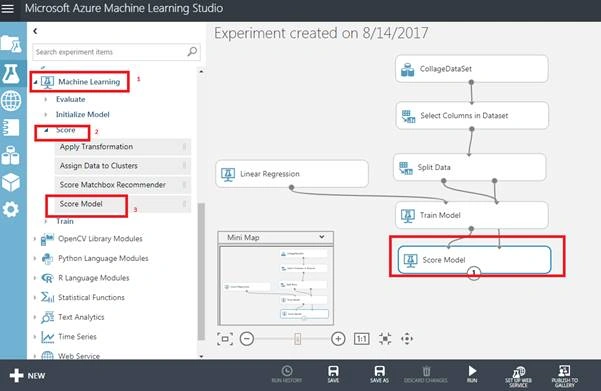601x391 pixels.
Task: Click the Python Language Modules icon
Action: click(47, 259)
